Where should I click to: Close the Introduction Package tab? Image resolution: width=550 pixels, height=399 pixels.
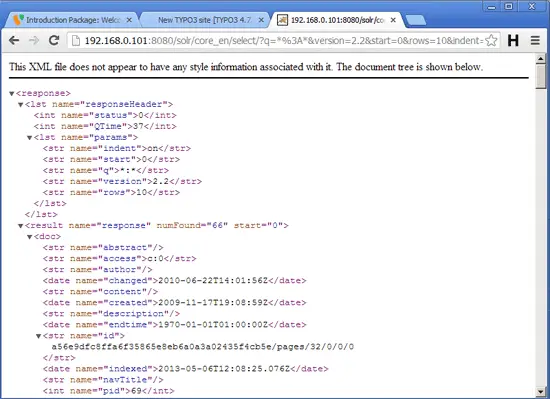click(x=129, y=20)
